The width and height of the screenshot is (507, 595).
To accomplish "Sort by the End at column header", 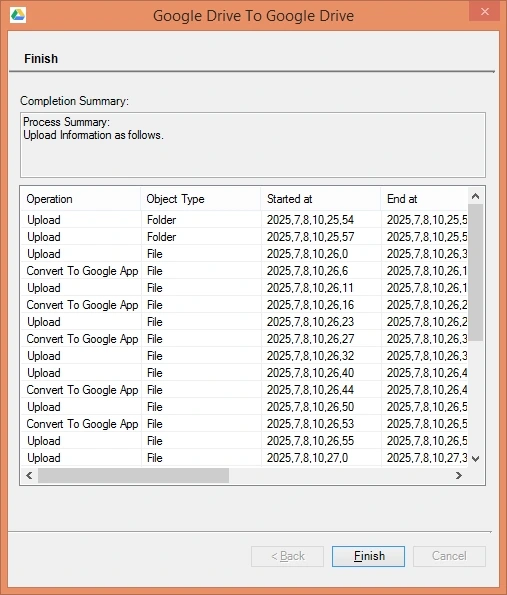I will 424,199.
